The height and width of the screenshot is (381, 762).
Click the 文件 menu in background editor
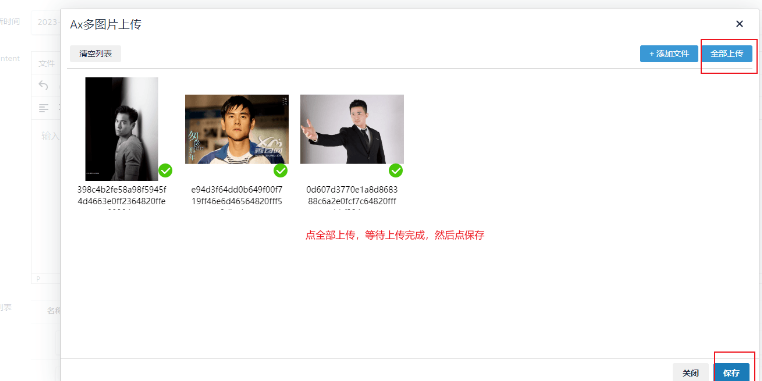tap(47, 64)
